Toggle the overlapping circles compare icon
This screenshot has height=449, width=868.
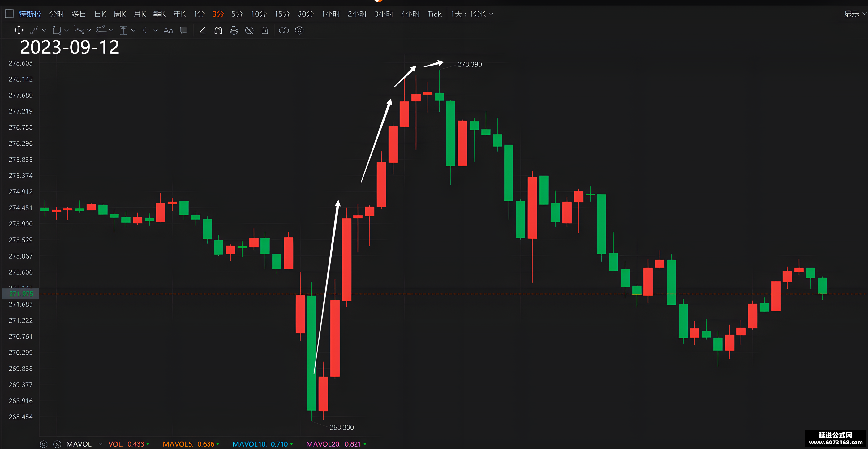tap(284, 30)
